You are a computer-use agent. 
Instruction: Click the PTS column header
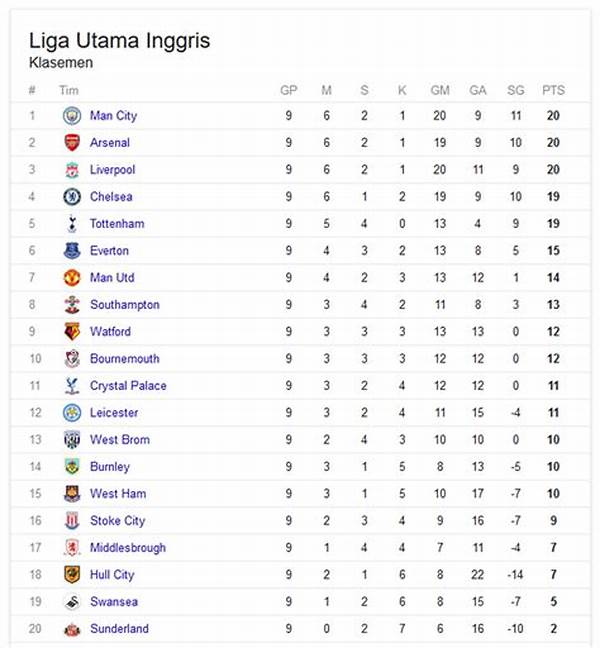pyautogui.click(x=553, y=90)
